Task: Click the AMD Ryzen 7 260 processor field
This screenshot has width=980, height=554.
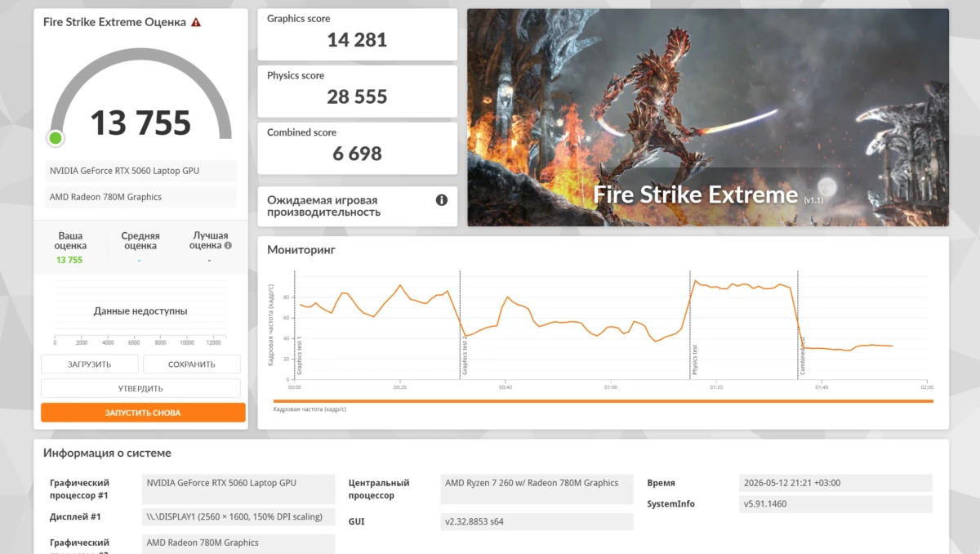Action: click(537, 489)
